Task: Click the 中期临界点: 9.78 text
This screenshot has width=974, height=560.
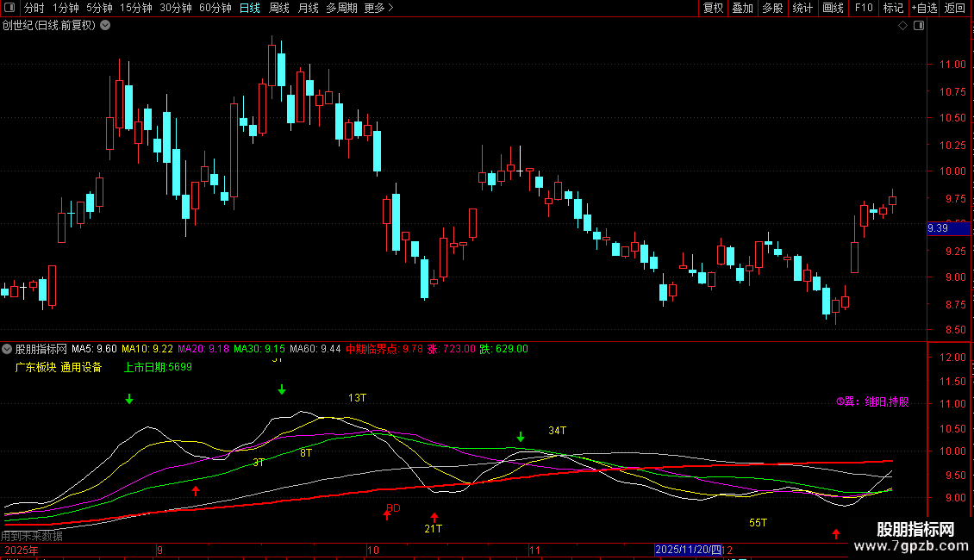Action: (384, 349)
